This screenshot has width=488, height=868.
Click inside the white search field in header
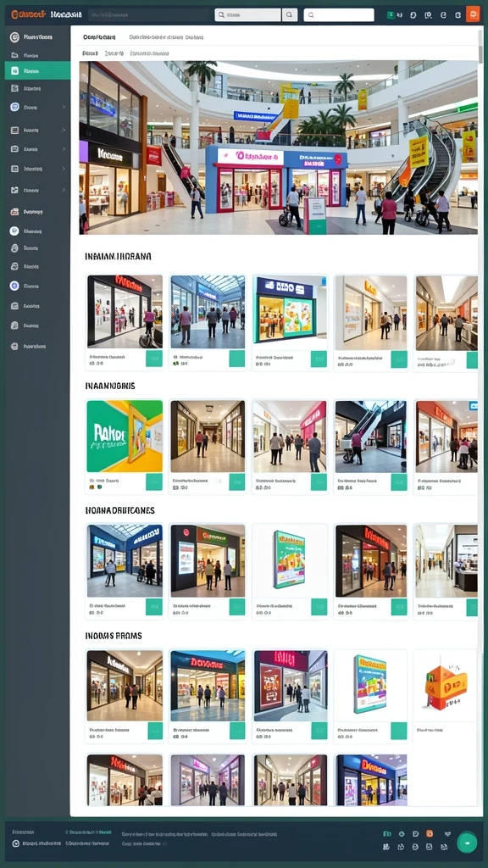tap(339, 15)
